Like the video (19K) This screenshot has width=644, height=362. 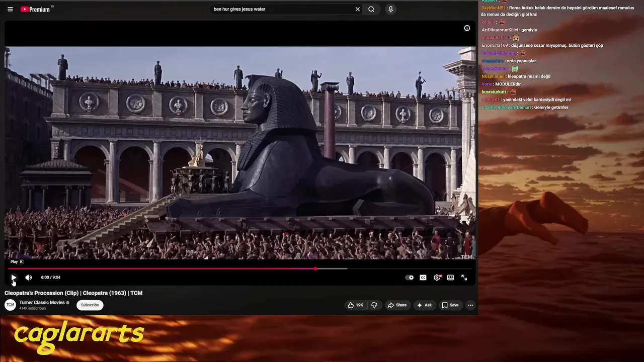pyautogui.click(x=355, y=305)
